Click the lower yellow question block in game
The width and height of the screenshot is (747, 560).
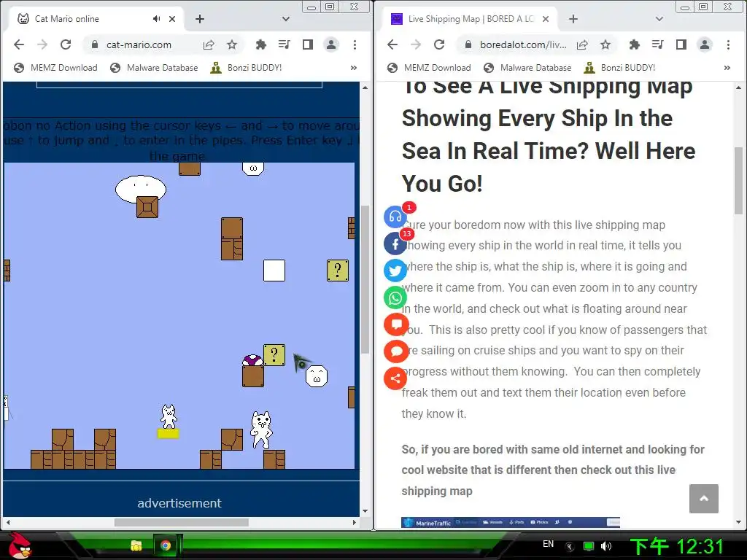tap(274, 355)
